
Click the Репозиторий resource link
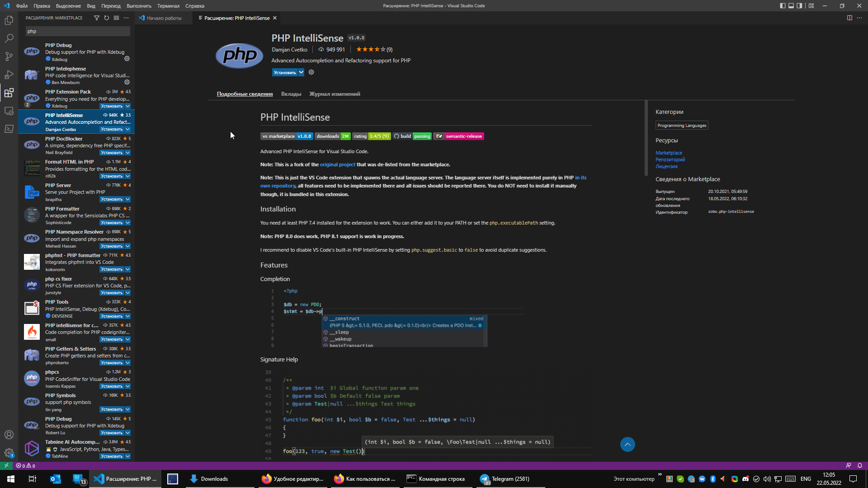pos(670,160)
